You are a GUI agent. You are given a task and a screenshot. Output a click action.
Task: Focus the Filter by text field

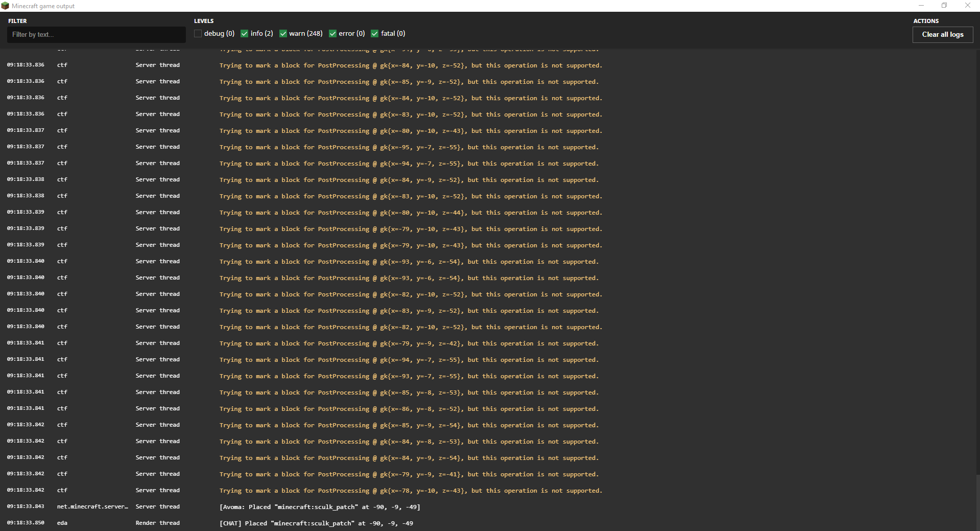click(96, 34)
